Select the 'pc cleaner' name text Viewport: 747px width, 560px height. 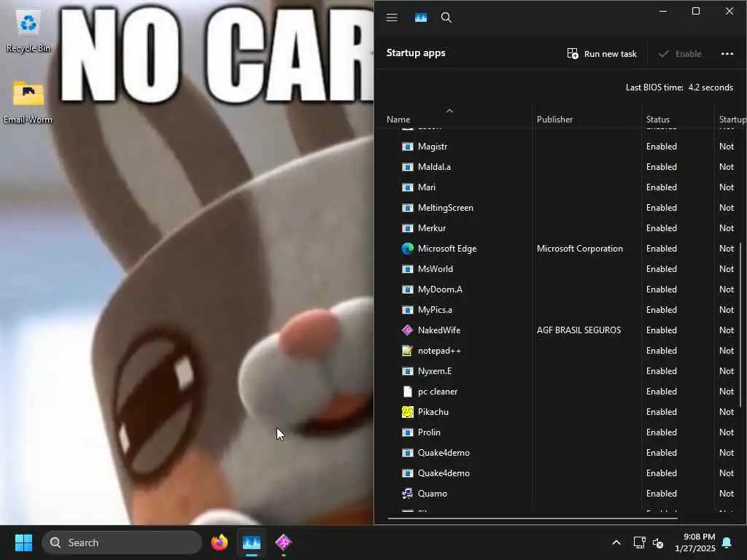coord(438,392)
